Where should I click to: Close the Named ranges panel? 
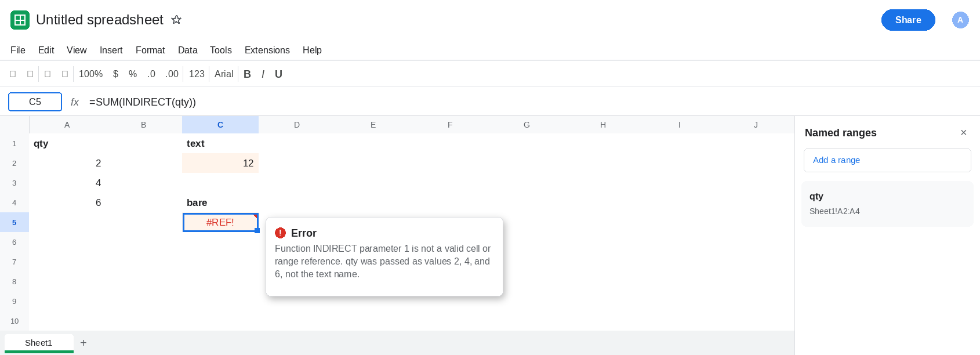coord(964,133)
